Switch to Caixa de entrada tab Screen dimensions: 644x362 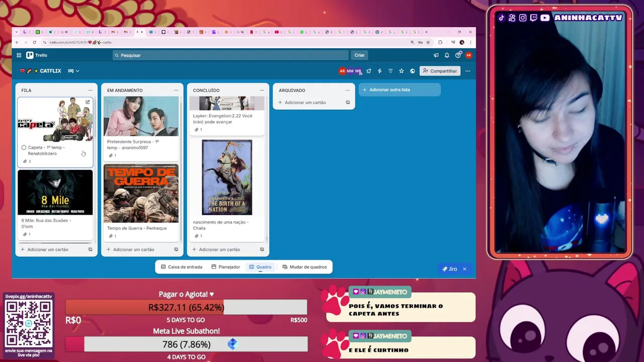point(182,267)
